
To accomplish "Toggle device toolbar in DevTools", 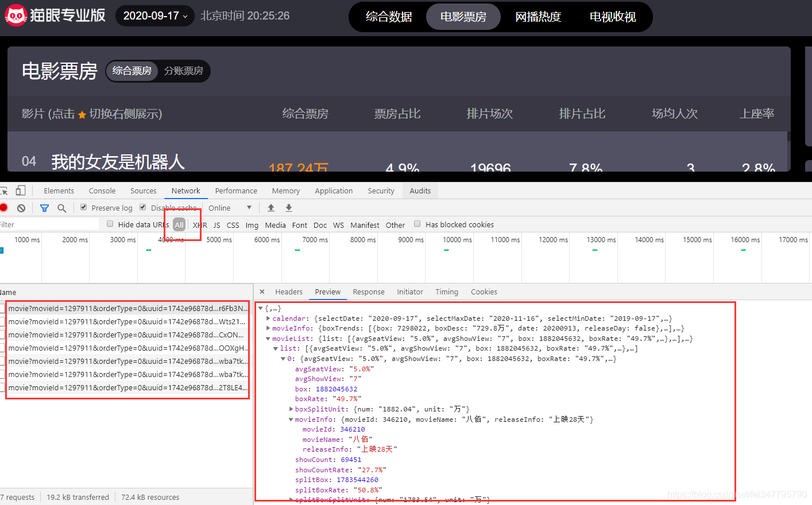I will coord(21,190).
